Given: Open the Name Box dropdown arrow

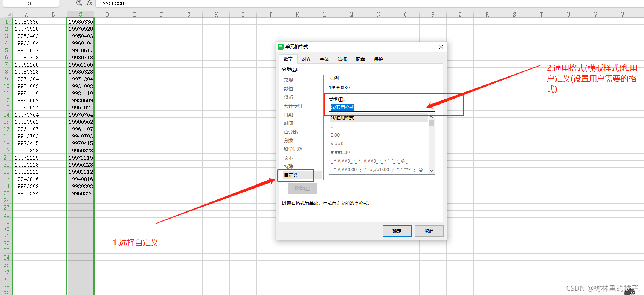Looking at the screenshot, I should coord(57,3).
